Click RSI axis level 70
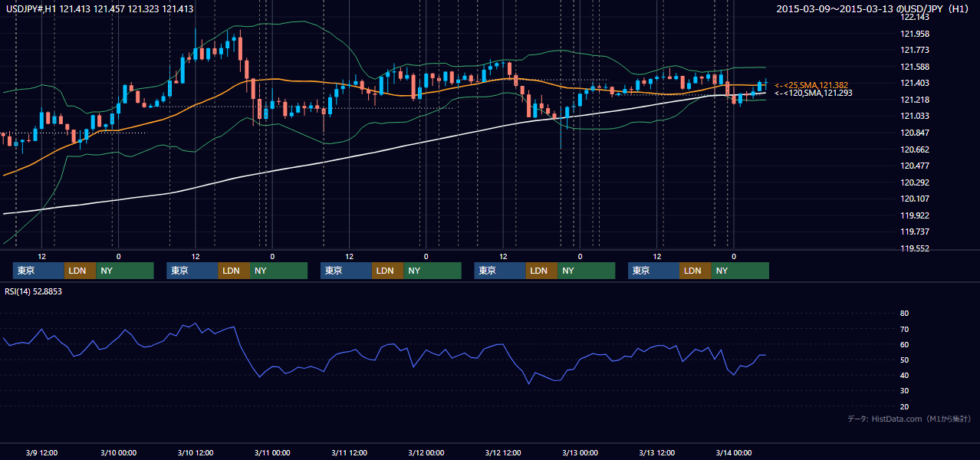The height and width of the screenshot is (460, 980). point(904,329)
